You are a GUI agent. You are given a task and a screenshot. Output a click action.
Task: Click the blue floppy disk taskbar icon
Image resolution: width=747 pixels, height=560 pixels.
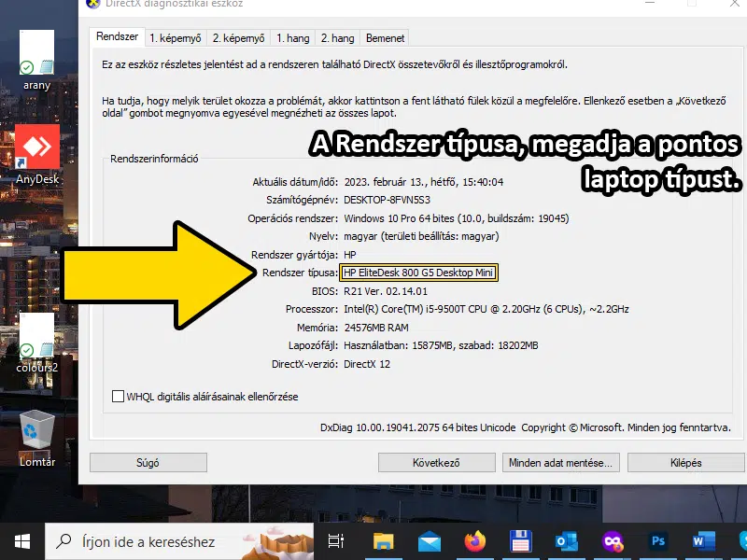(x=521, y=541)
